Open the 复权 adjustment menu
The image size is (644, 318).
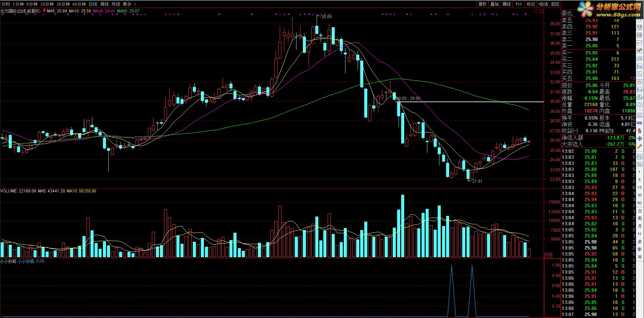[x=482, y=4]
